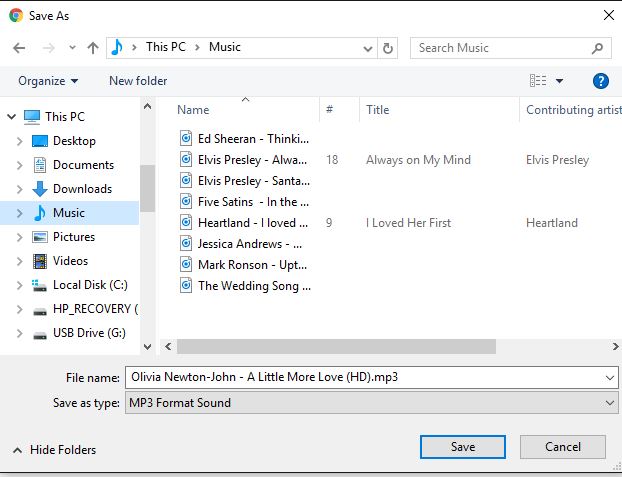622x477 pixels.
Task: Select the Elvis Presley - Alwa... file icon
Action: (x=186, y=159)
